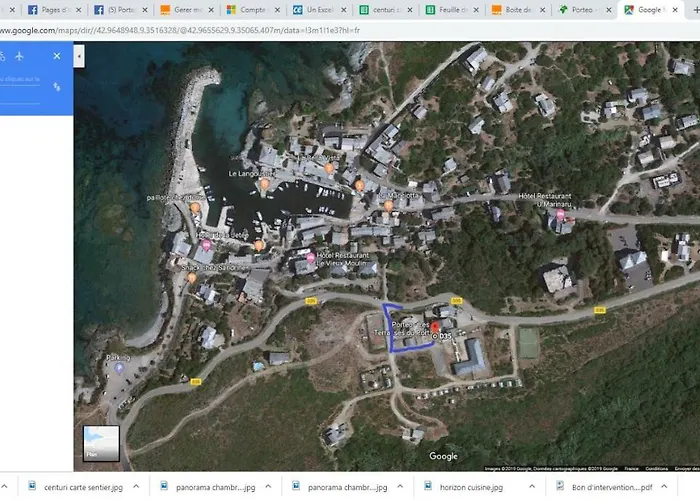Click the Hôtel Restaurant U Marinaru pin

click(x=561, y=215)
